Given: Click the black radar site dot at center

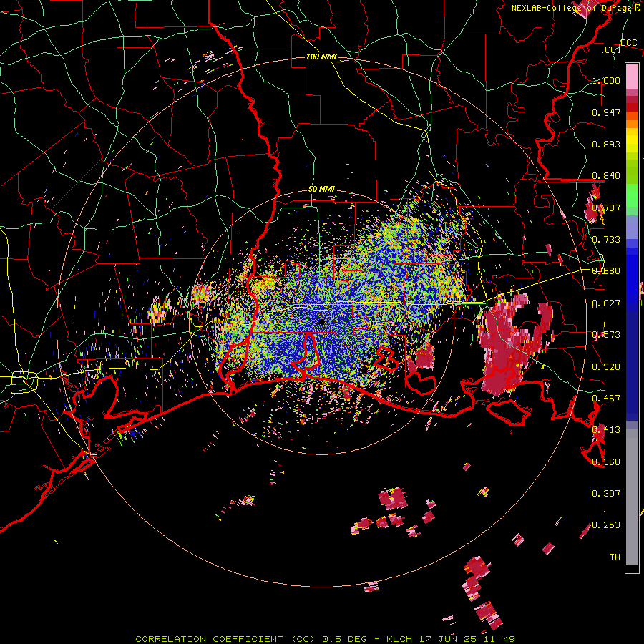Looking at the screenshot, I should coord(322,322).
